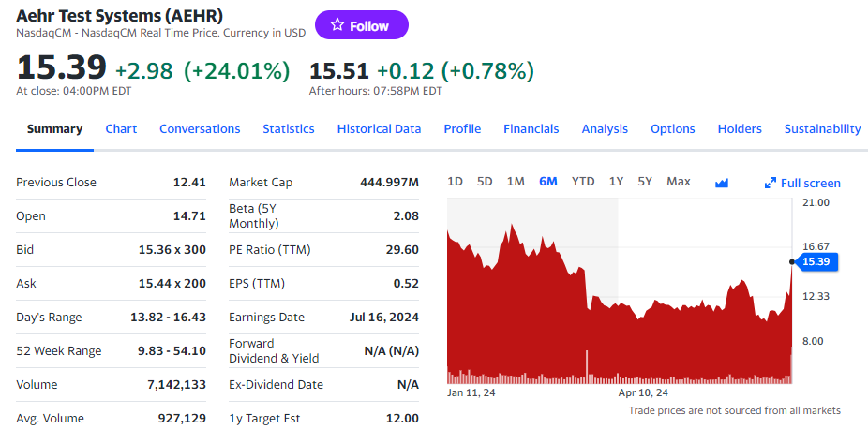View the Profile tab
The width and height of the screenshot is (868, 444).
pos(462,129)
